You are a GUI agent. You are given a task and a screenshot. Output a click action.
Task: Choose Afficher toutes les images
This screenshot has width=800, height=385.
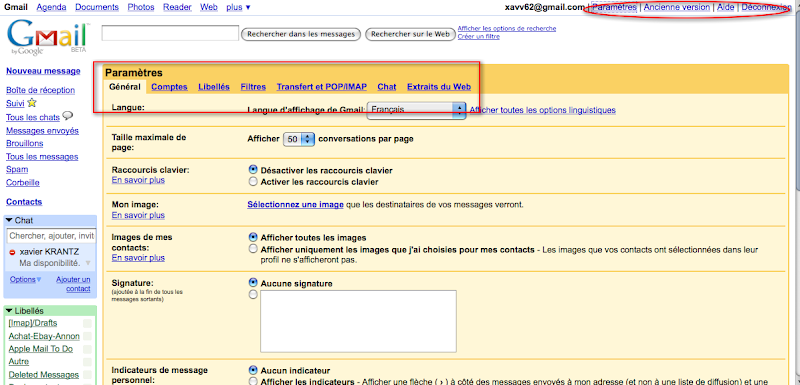pos(253,237)
